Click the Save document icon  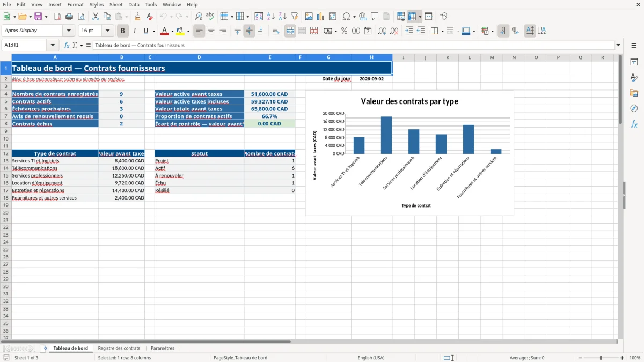[38, 17]
